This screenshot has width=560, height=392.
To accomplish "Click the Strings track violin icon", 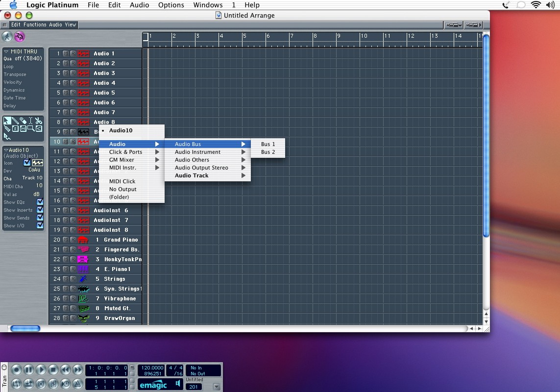I will coord(83,279).
